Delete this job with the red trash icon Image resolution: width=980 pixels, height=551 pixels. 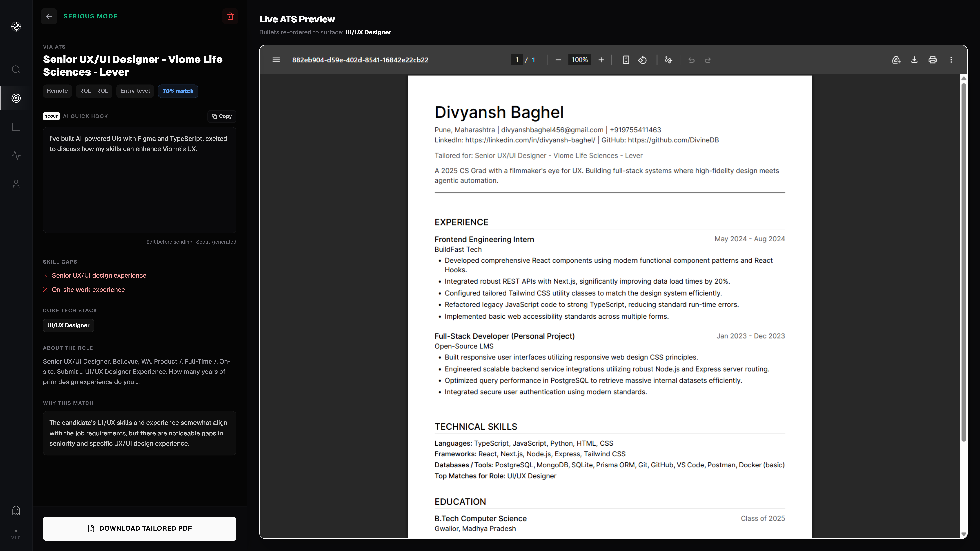230,16
